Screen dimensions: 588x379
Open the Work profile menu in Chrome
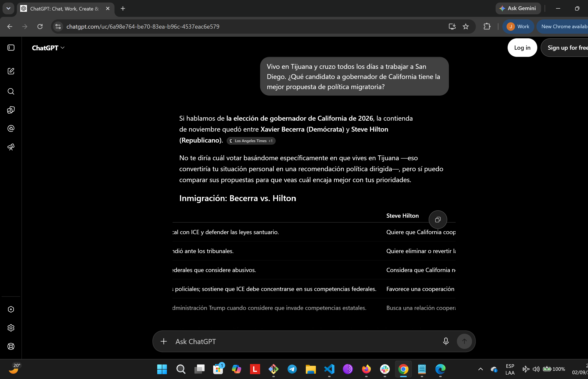(x=518, y=27)
